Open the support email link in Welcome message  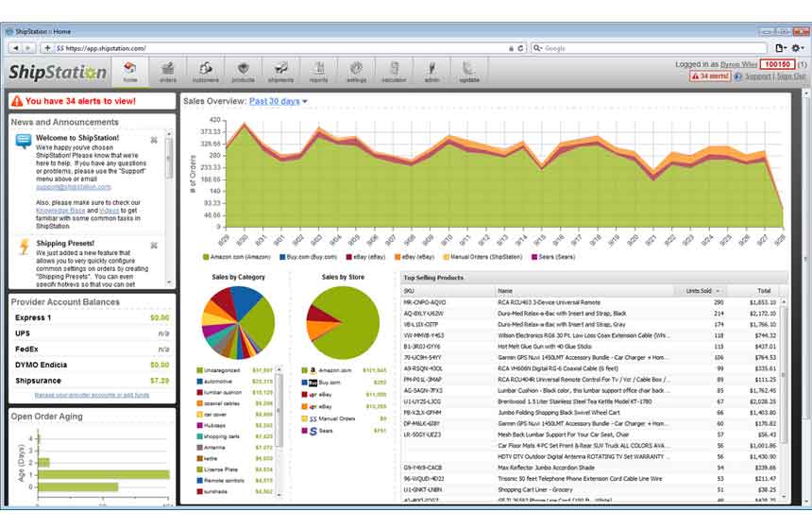coord(73,186)
